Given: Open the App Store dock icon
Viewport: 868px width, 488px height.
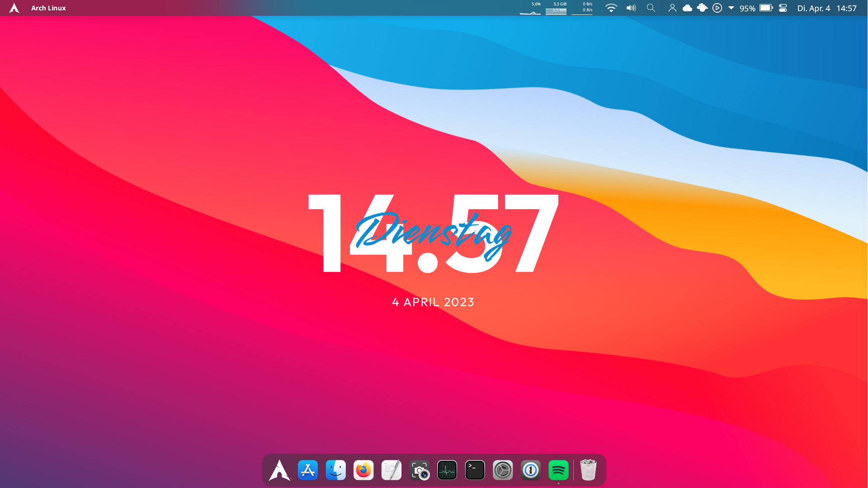Looking at the screenshot, I should (x=308, y=470).
